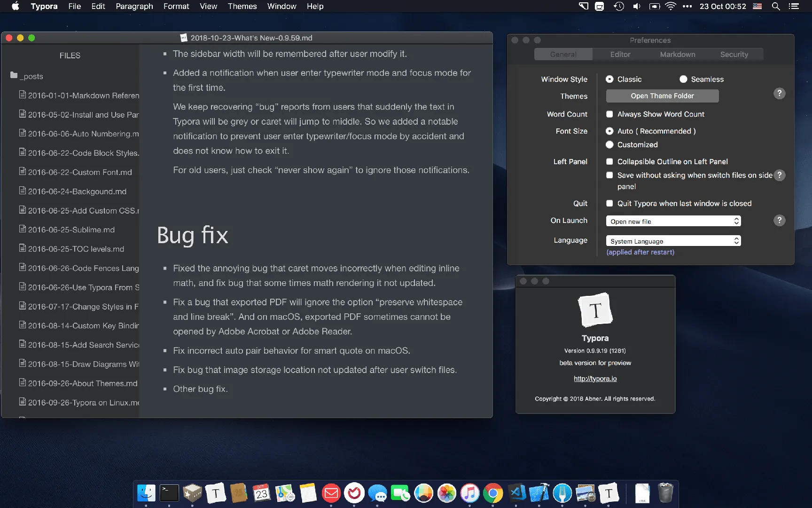Open the http://typora.io link
Image resolution: width=812 pixels, height=508 pixels.
pyautogui.click(x=595, y=378)
